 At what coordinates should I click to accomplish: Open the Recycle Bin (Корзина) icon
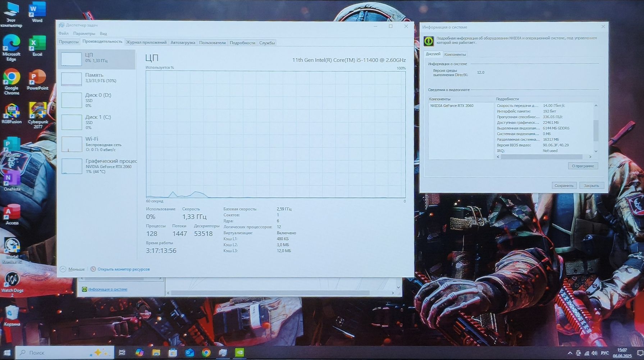(12, 316)
